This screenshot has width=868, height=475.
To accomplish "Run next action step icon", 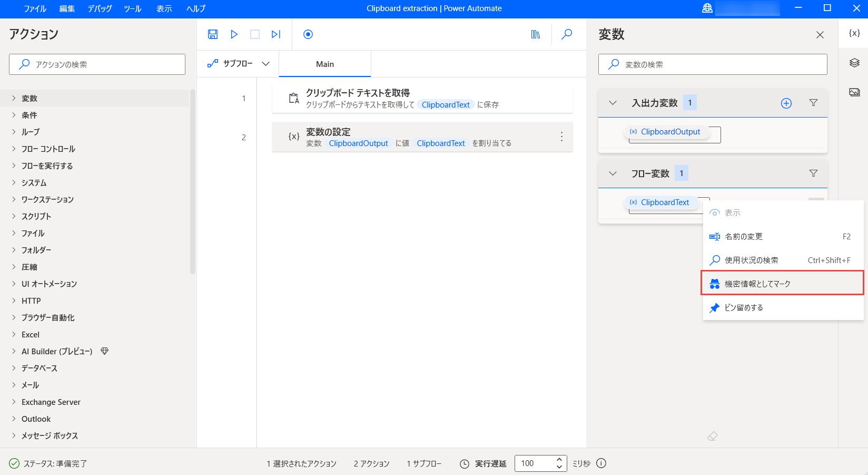I will coord(276,34).
